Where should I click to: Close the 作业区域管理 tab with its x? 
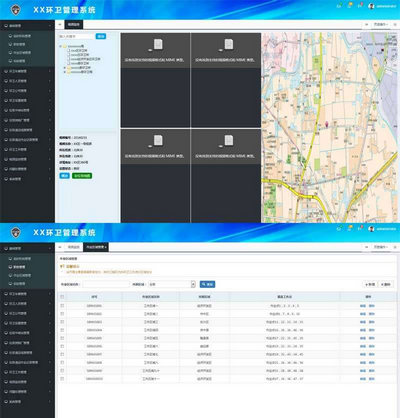106,247
